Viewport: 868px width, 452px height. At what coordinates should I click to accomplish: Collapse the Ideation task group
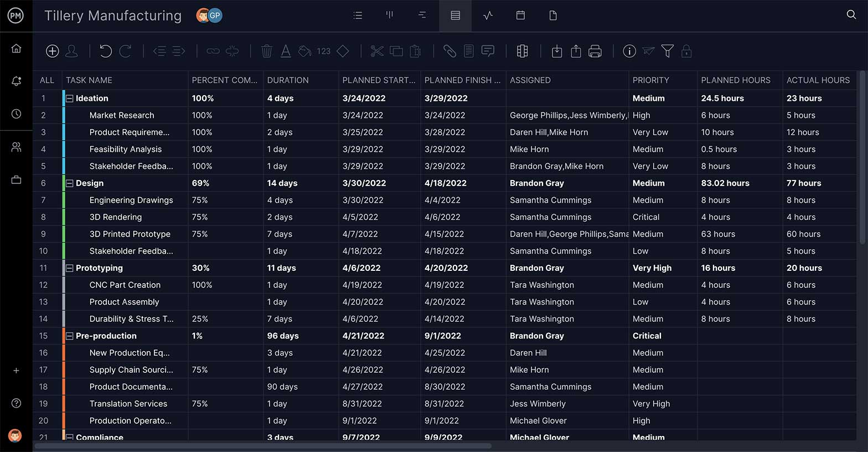pos(70,99)
